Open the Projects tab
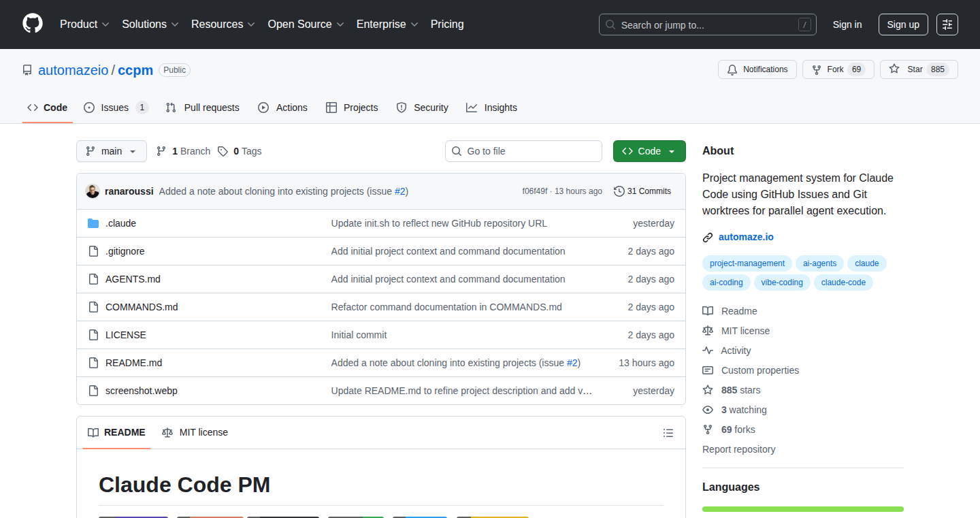This screenshot has height=518, width=980. 352,108
